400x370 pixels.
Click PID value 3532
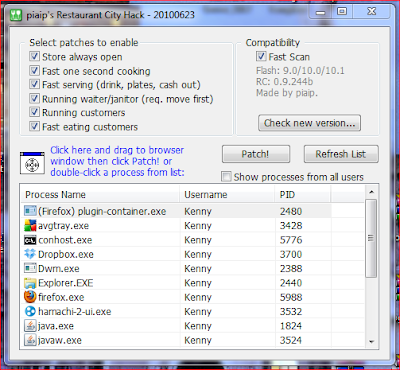(x=291, y=311)
